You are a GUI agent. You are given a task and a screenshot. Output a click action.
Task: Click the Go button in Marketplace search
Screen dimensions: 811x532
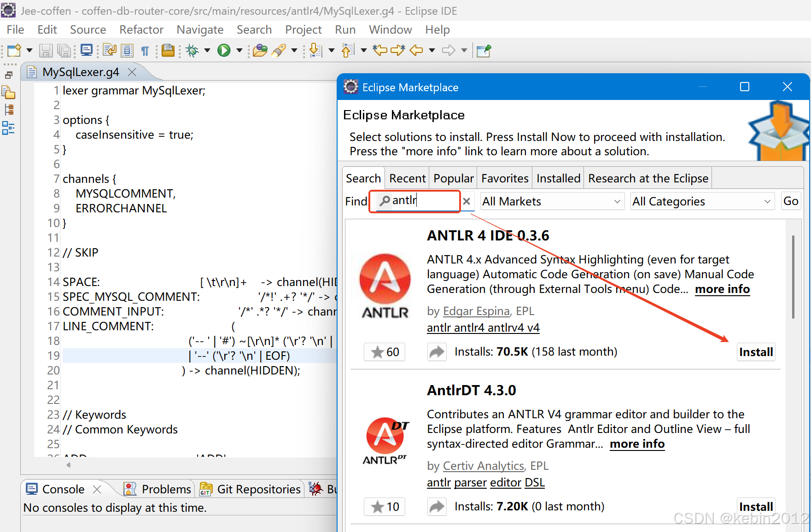(791, 201)
